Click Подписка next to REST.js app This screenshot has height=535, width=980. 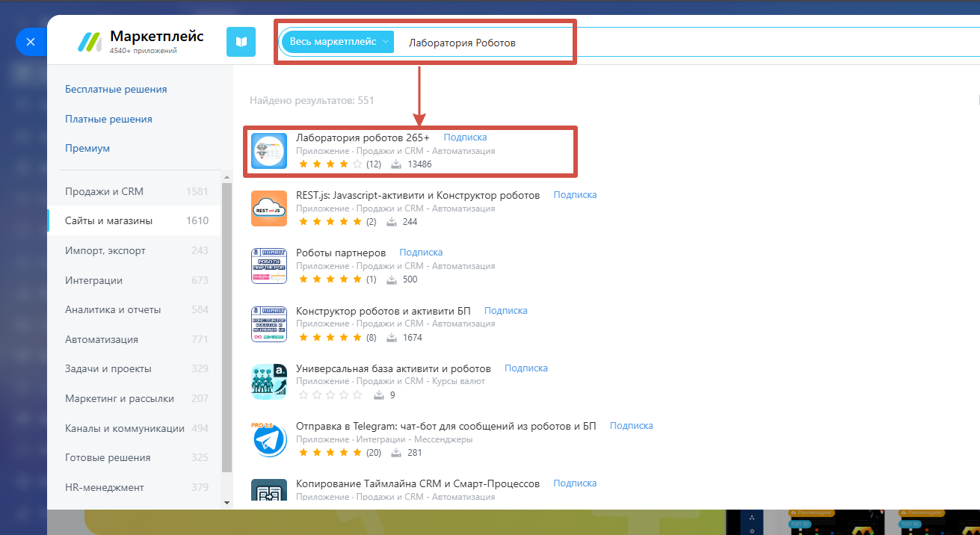[575, 195]
